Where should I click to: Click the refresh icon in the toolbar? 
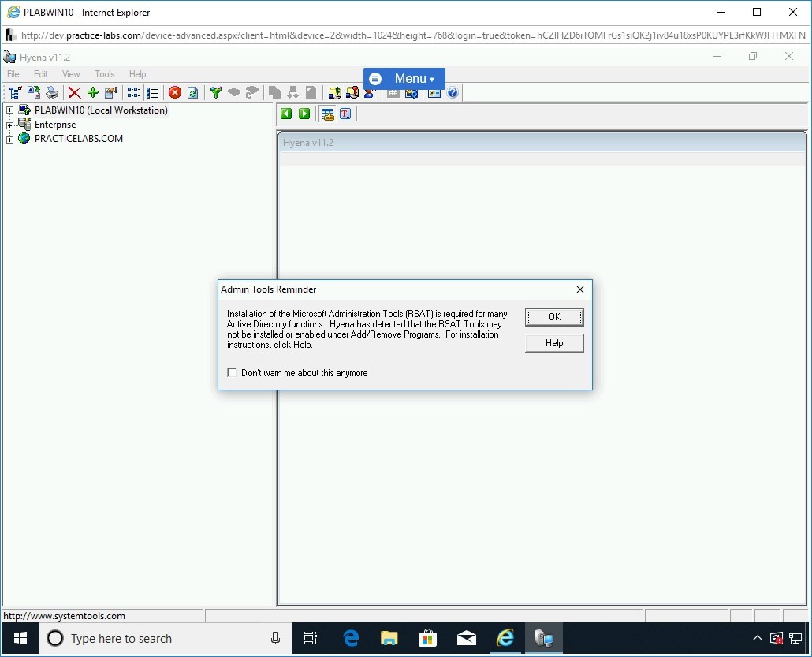192,93
